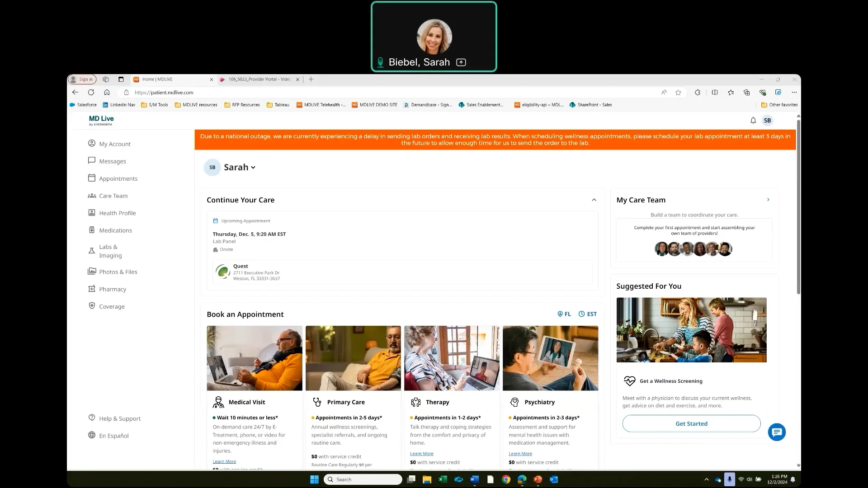Collapse the Continue Your Care section
The height and width of the screenshot is (488, 868).
tap(594, 200)
